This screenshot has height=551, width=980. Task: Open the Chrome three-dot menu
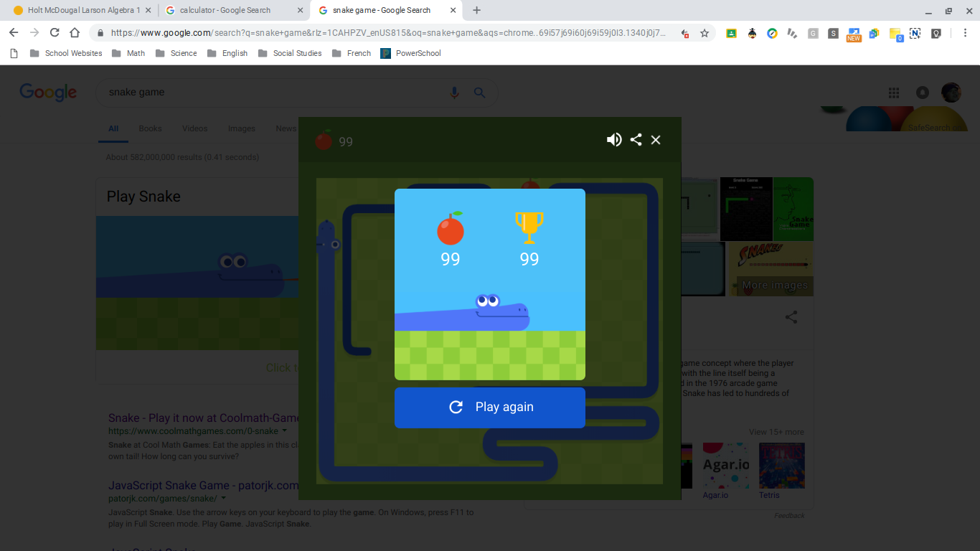965,33
